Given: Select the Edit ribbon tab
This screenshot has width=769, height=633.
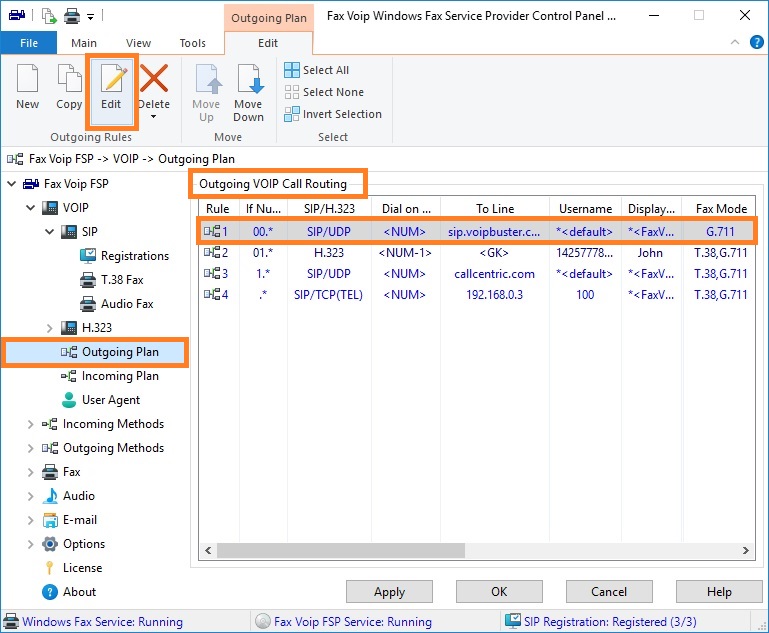Looking at the screenshot, I should (x=268, y=43).
